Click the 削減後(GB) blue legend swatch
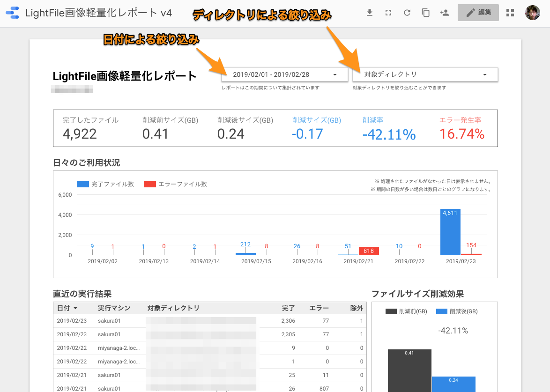This screenshot has width=550, height=392. pos(442,311)
